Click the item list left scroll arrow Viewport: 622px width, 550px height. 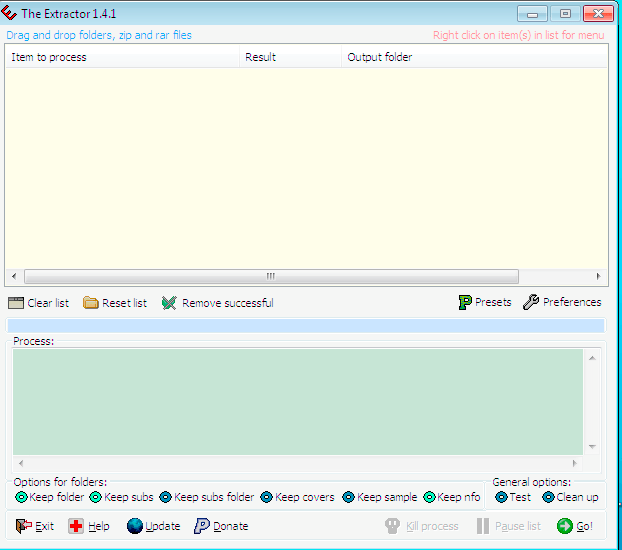(x=14, y=276)
